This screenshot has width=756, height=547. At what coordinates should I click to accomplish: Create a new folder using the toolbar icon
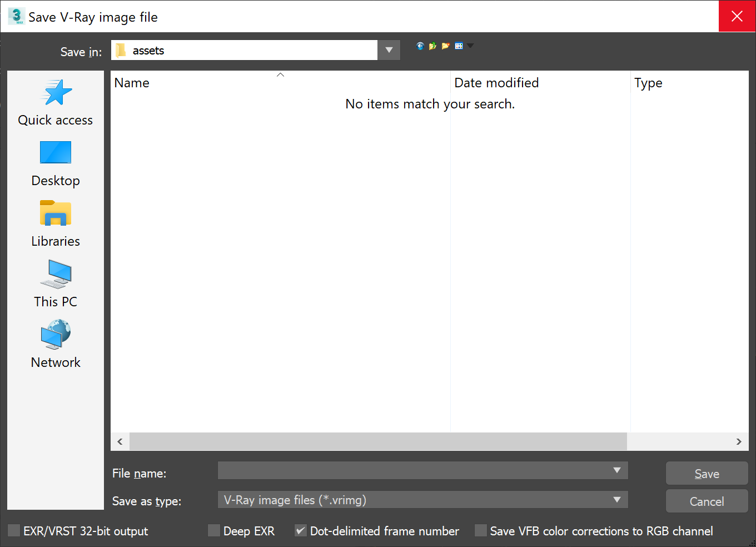[446, 46]
